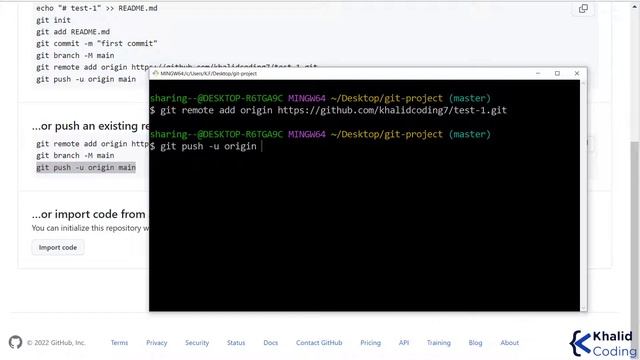Open the Privacy footer link
640x360 pixels.
[157, 343]
